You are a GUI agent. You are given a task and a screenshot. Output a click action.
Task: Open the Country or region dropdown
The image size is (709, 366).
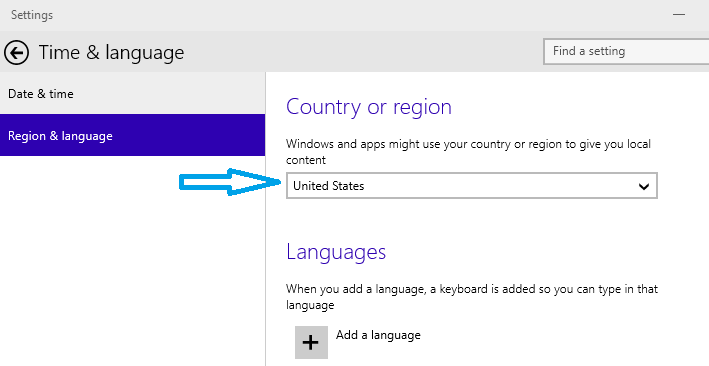[472, 185]
